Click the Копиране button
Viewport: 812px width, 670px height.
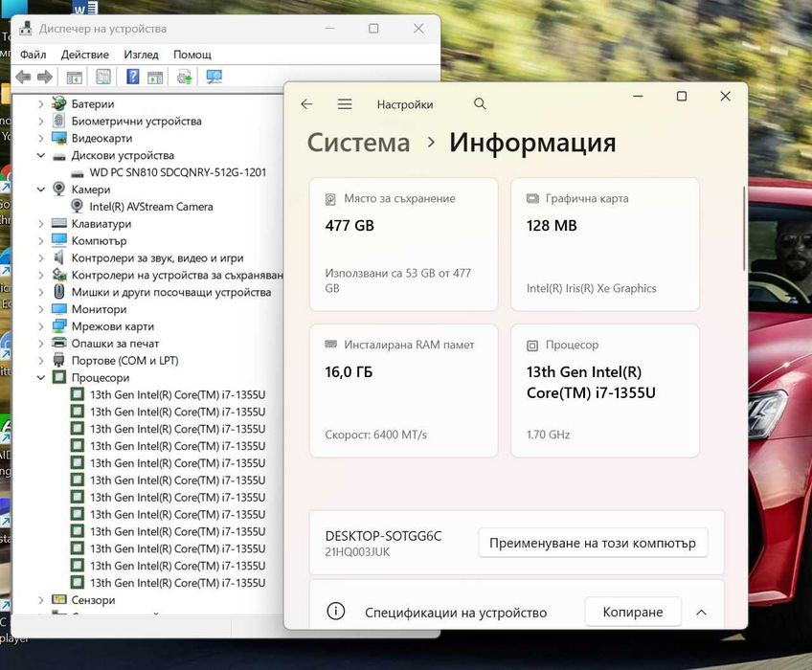tap(632, 612)
